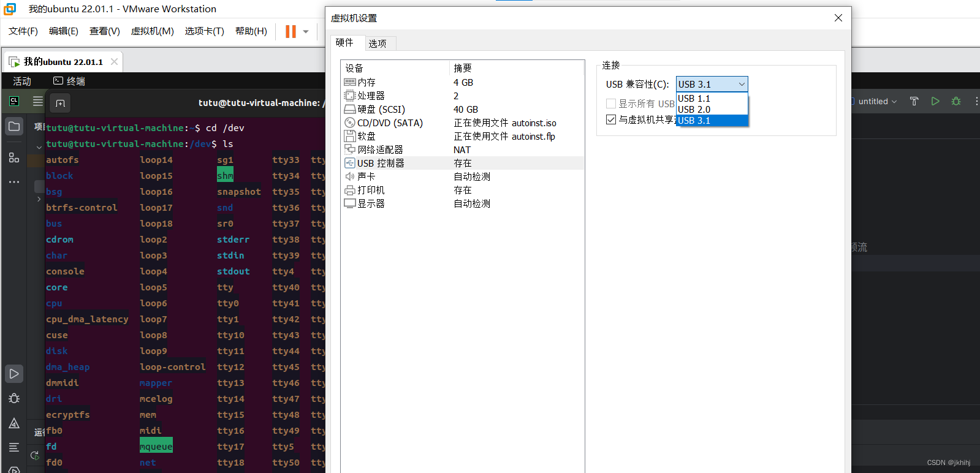
Task: Select the 处理器 device row
Action: 463,96
